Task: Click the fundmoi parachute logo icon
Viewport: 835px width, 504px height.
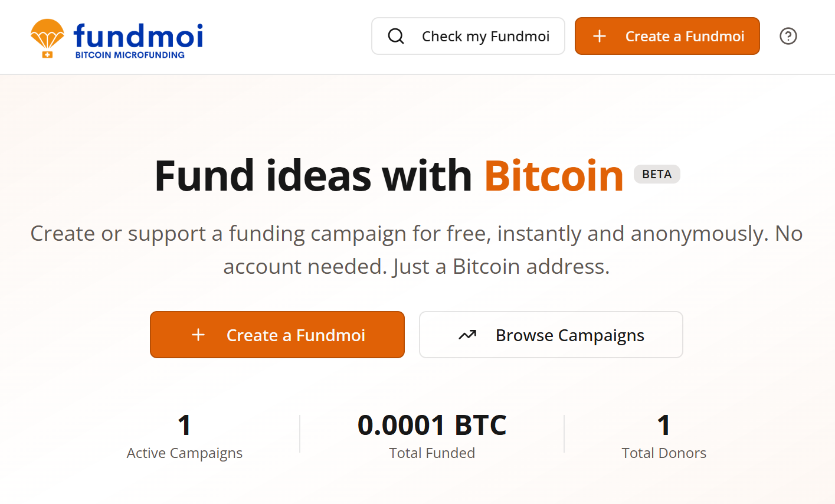Action: (x=48, y=34)
